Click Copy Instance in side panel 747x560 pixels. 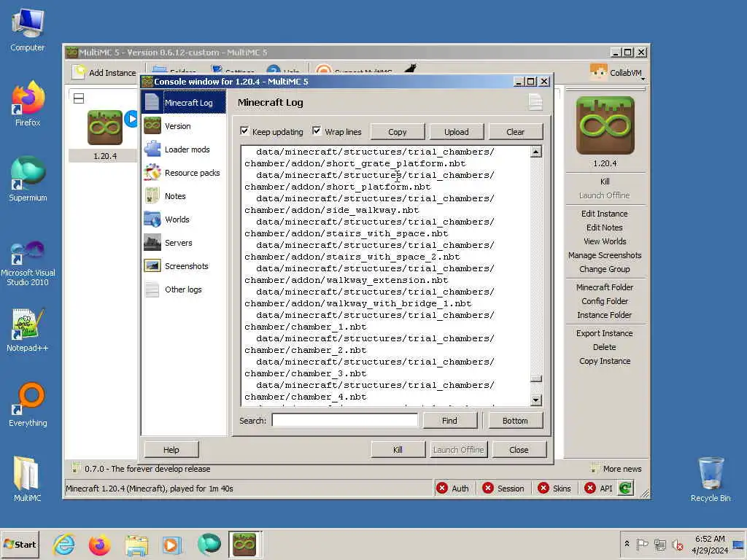tap(605, 361)
